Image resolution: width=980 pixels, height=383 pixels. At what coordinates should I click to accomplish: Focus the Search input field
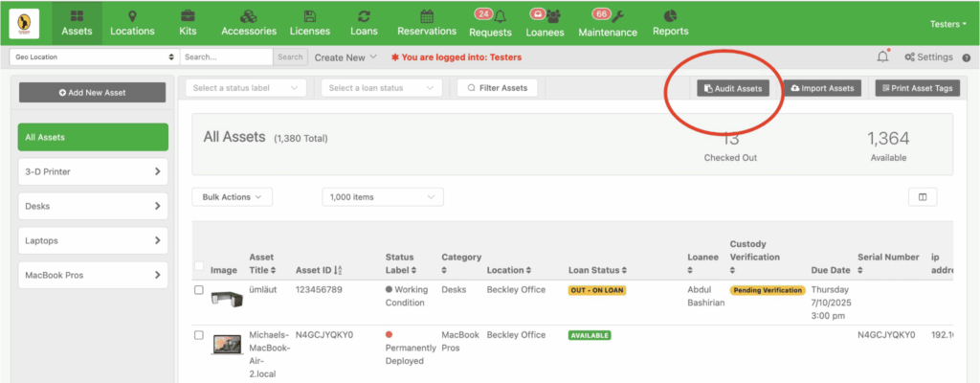[x=227, y=56]
